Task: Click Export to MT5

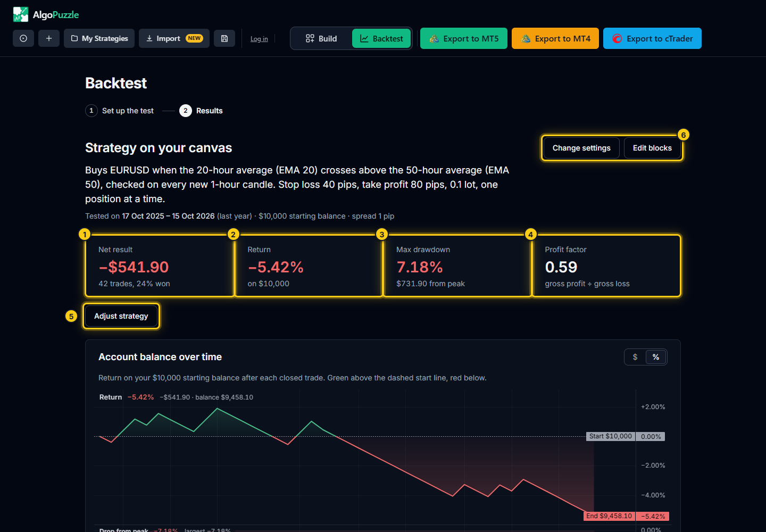Action: tap(464, 38)
